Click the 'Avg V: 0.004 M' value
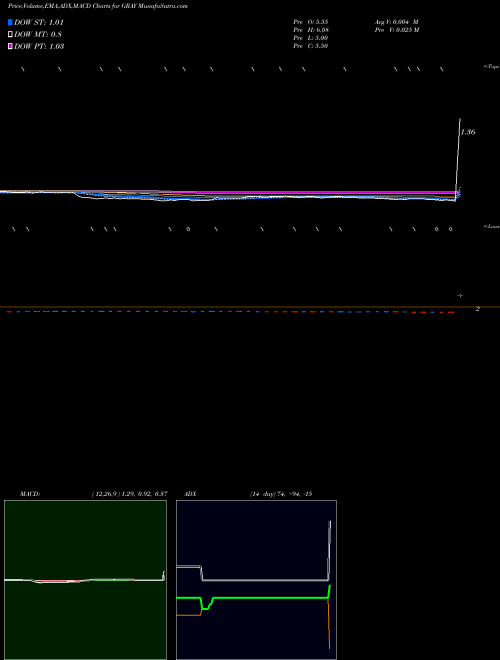500x660 pixels. click(x=396, y=22)
